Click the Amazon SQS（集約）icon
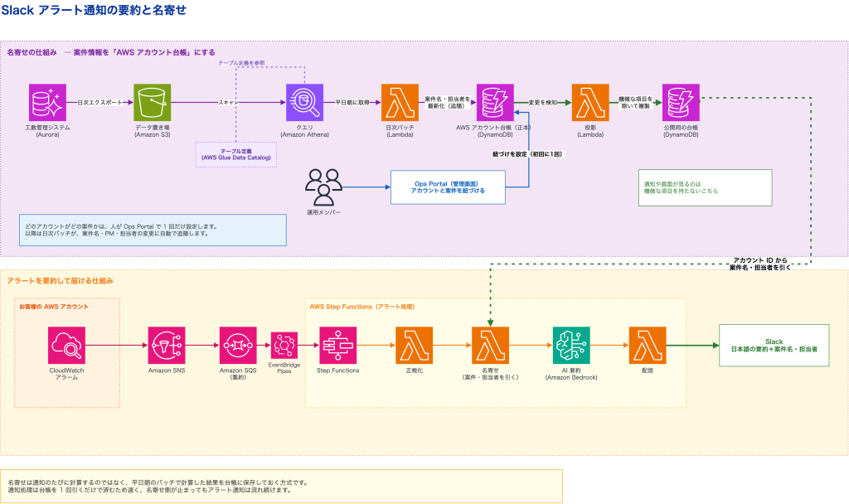The height and width of the screenshot is (504, 849). click(238, 346)
